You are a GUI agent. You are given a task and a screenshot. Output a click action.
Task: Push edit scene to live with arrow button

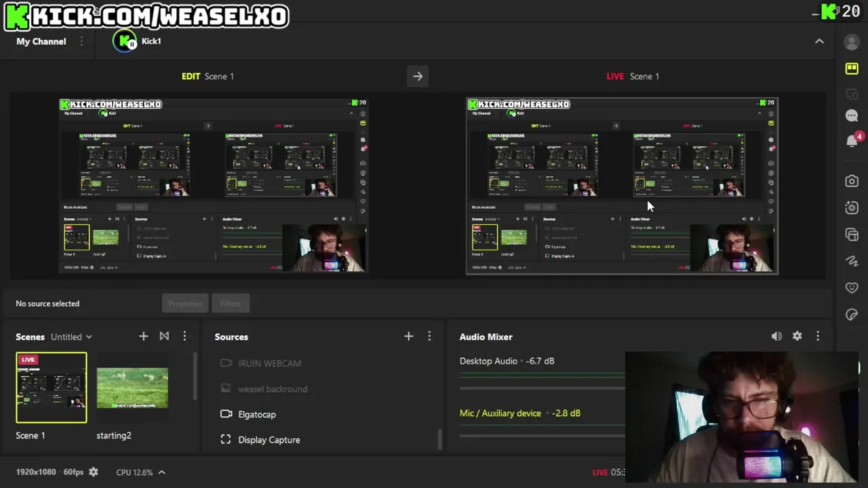pos(418,77)
